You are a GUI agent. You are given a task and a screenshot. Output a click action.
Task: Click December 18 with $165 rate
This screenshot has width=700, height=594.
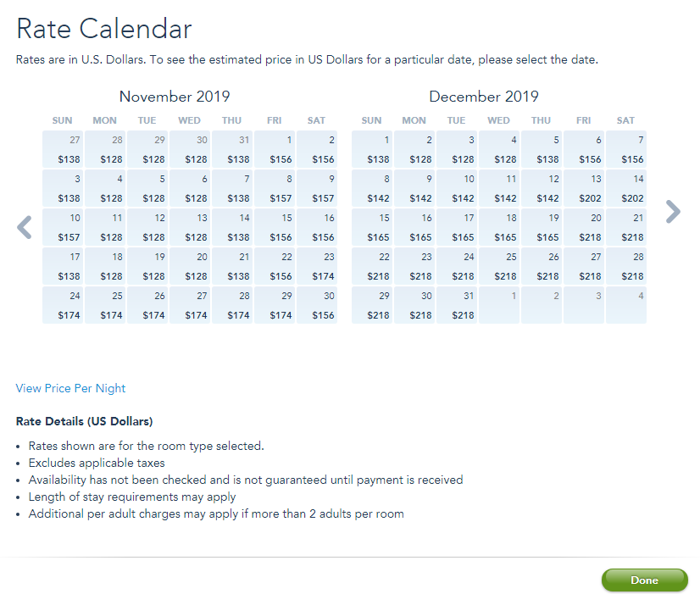(x=499, y=228)
